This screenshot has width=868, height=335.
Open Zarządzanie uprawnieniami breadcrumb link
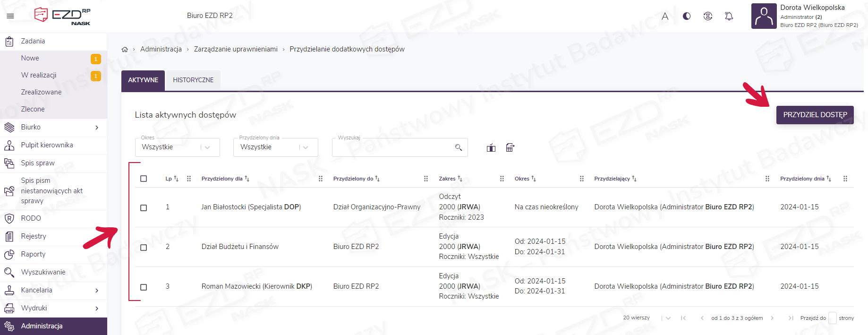[236, 49]
